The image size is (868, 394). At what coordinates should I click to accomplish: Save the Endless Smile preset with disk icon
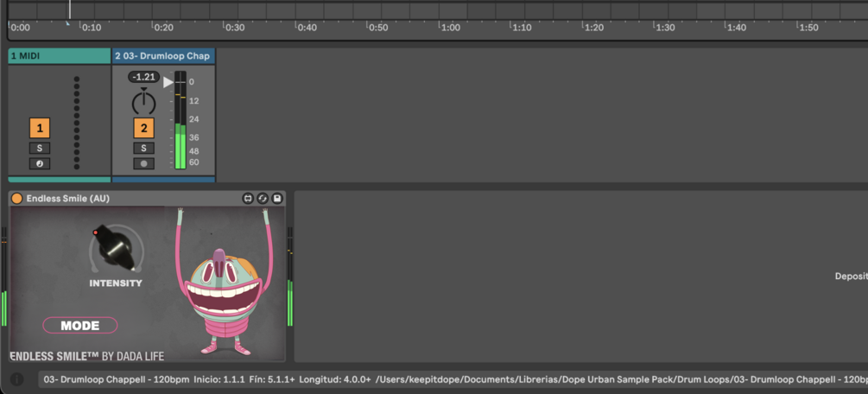point(277,199)
